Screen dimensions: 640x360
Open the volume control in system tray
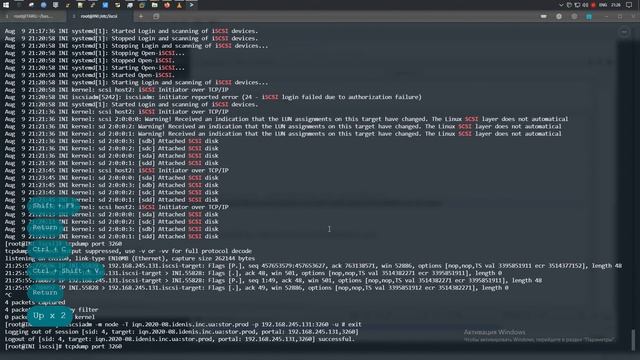585,5
